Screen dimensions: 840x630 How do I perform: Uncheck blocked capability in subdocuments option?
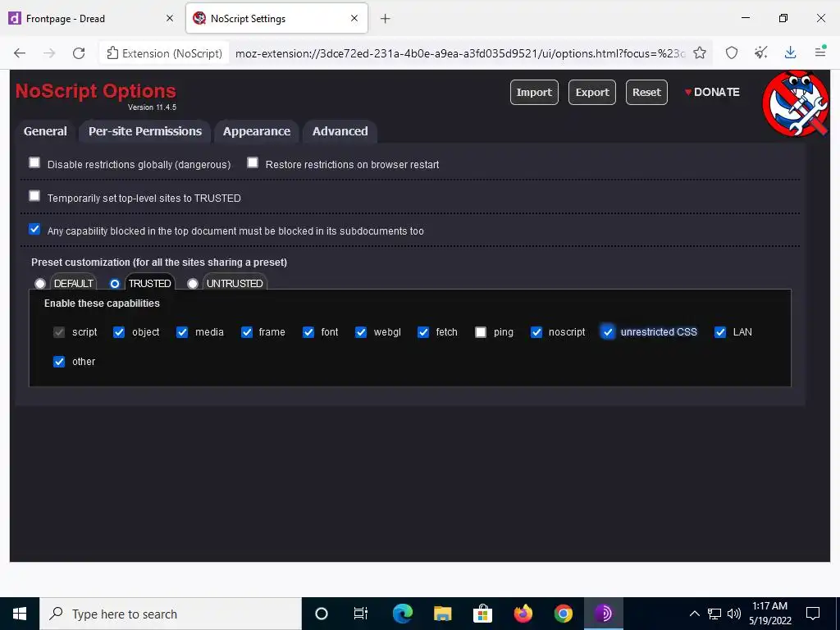pos(34,230)
